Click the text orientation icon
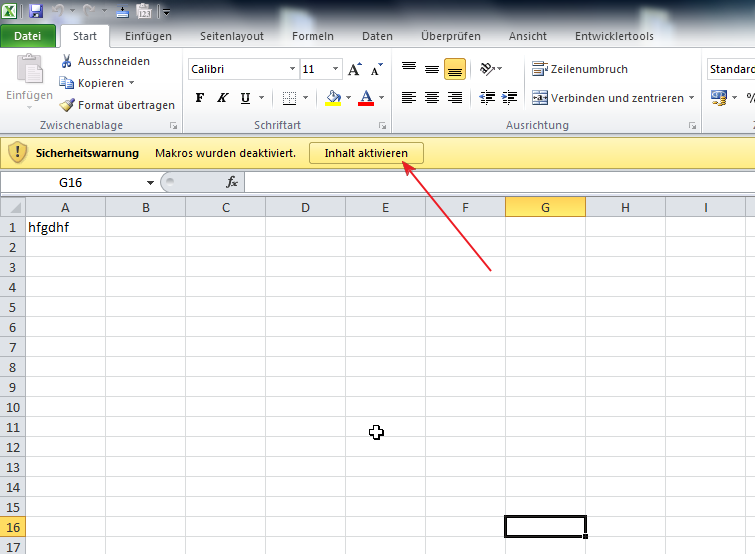 pos(487,69)
